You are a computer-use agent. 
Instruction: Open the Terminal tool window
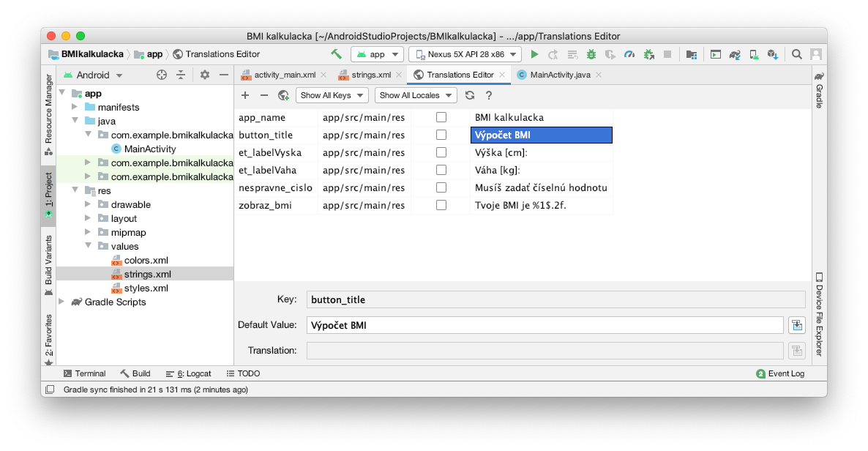click(84, 373)
